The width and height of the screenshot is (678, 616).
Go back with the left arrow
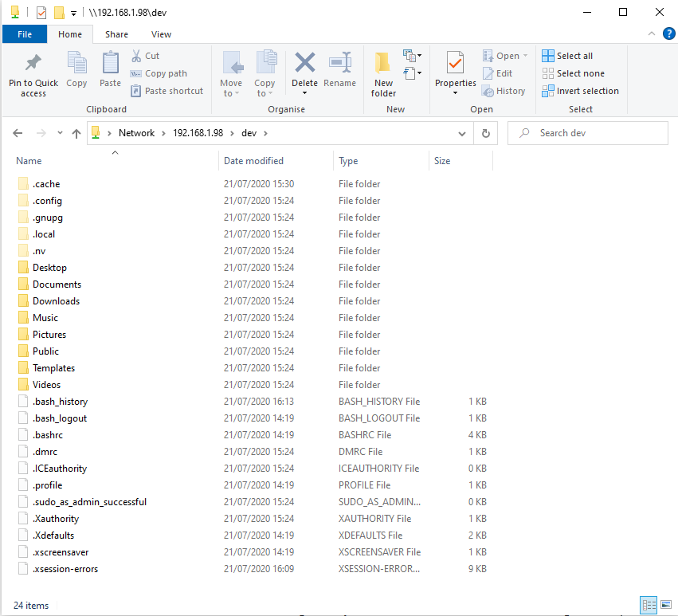pos(18,133)
